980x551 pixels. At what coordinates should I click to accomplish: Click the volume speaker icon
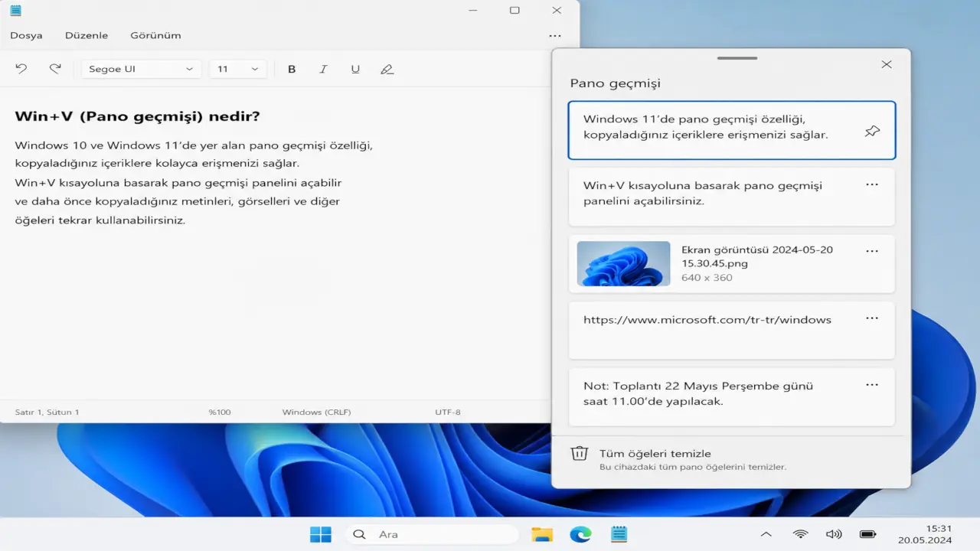(834, 534)
